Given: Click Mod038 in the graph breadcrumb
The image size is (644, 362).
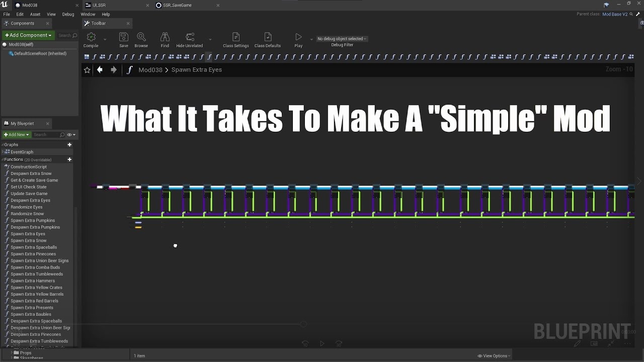Looking at the screenshot, I should (150, 70).
